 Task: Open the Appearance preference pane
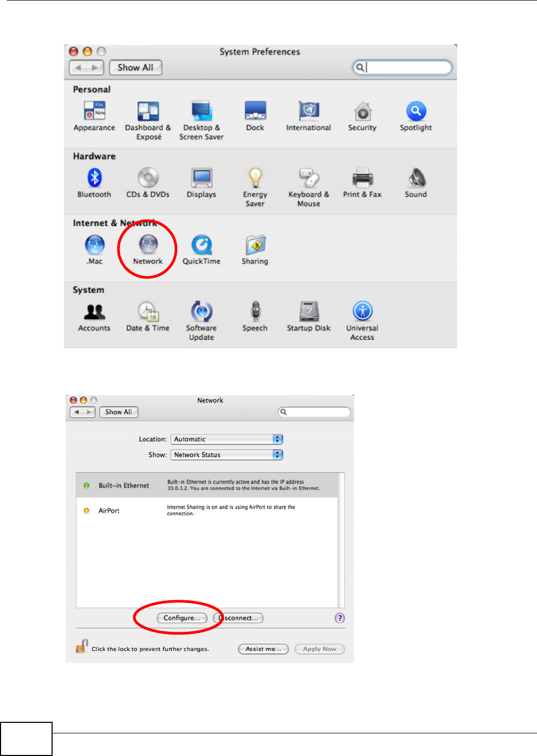tap(95, 116)
